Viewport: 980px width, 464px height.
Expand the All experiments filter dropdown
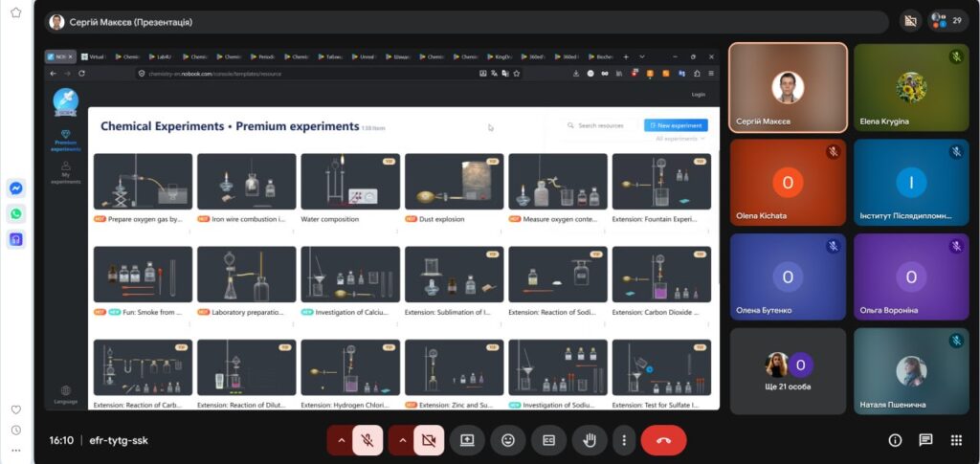tap(680, 139)
